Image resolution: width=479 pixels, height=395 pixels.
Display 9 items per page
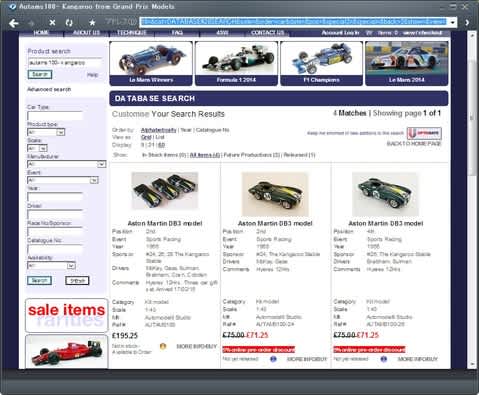tap(142, 145)
